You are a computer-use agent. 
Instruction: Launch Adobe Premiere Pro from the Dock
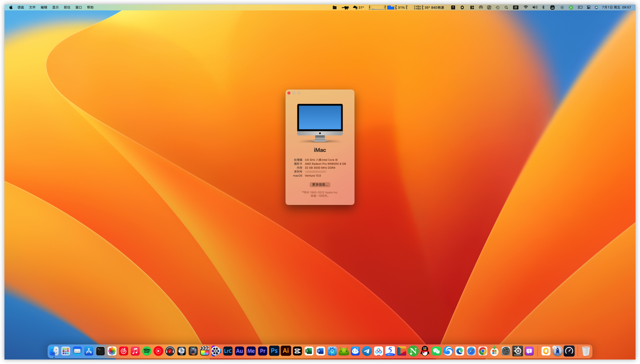(x=262, y=351)
